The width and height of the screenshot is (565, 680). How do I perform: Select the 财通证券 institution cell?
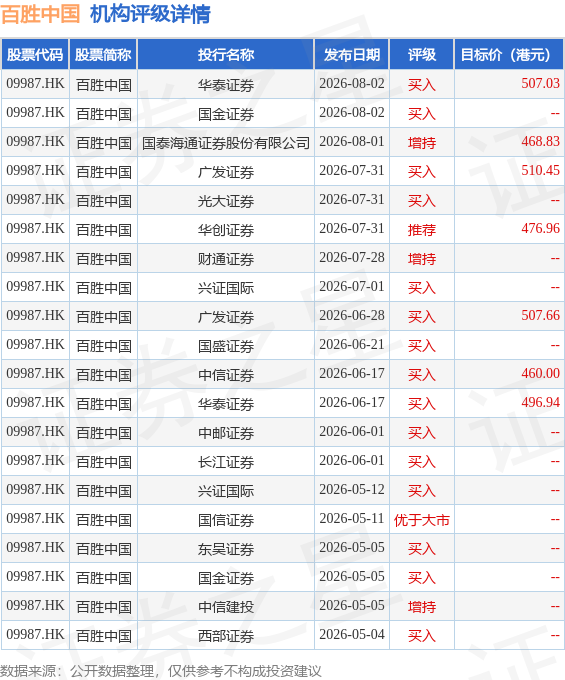click(225, 259)
